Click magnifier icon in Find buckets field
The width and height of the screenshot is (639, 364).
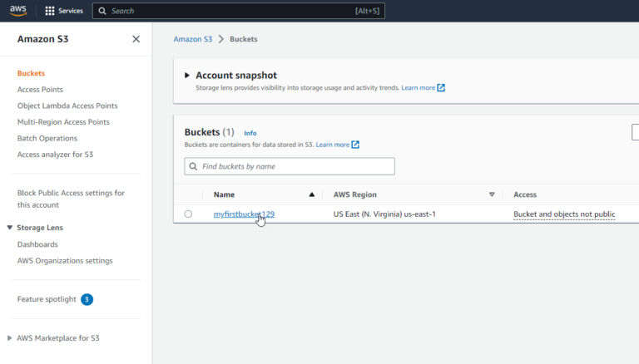pyautogui.click(x=193, y=167)
